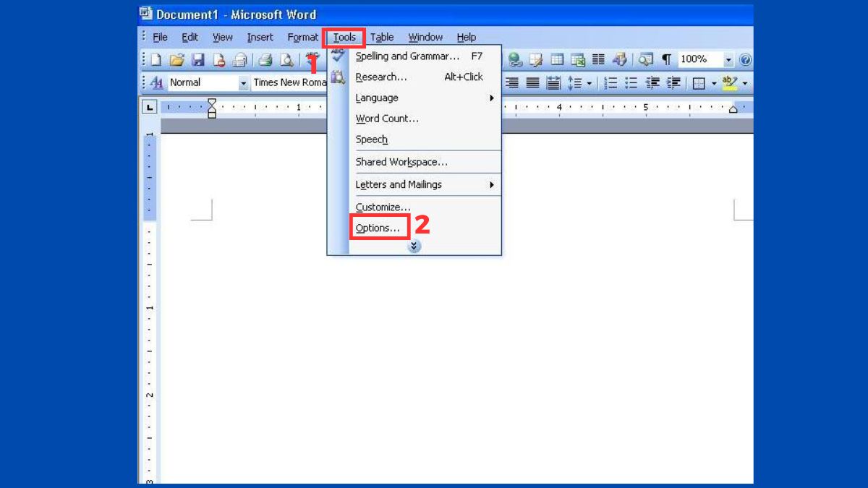The image size is (868, 488).
Task: Click the Times New Roman font box
Action: point(289,82)
